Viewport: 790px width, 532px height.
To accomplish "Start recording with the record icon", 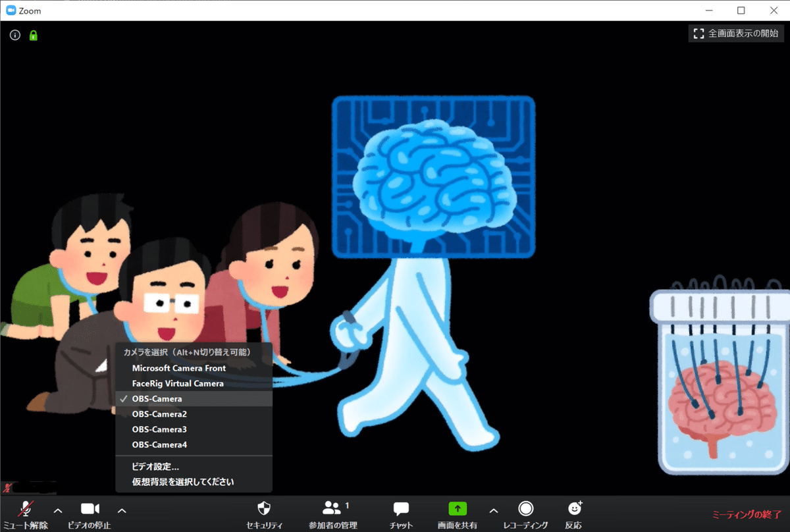I will pyautogui.click(x=525, y=508).
